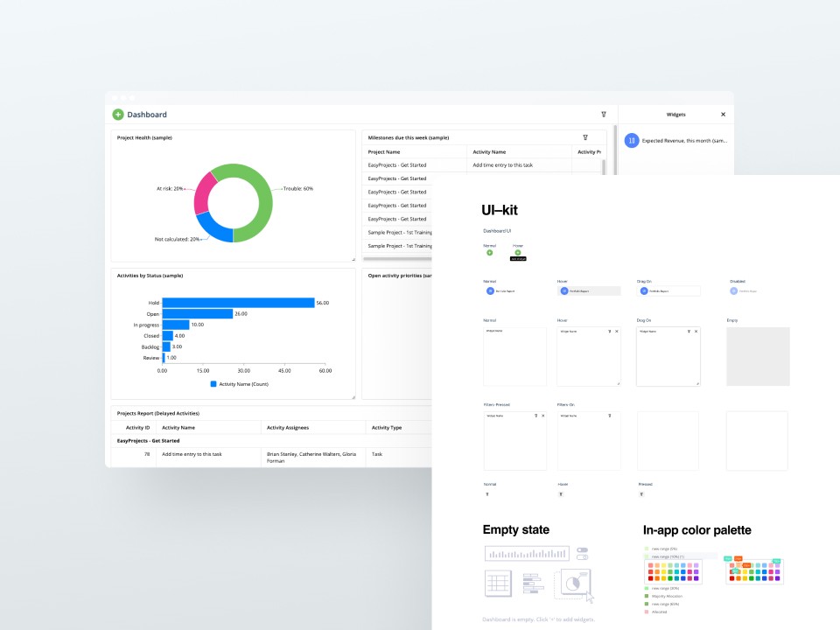Image resolution: width=840 pixels, height=630 pixels.
Task: Click the histogram strip in Empty state illustration
Action: point(527,553)
